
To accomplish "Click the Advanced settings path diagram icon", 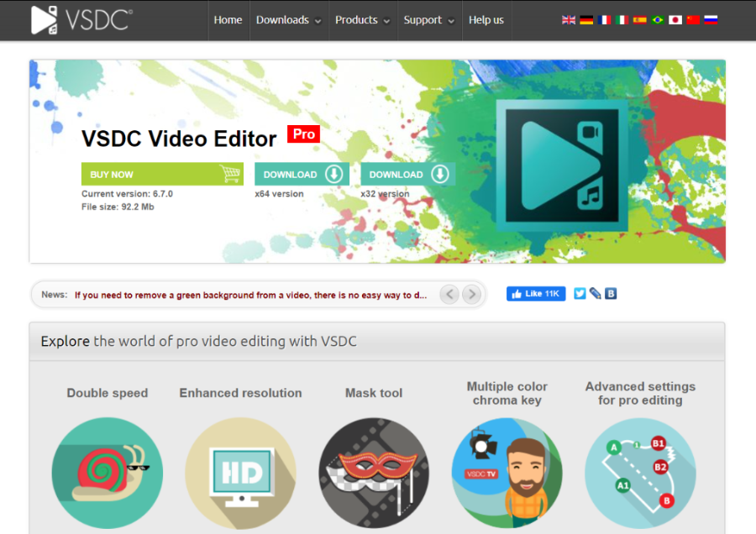I will (640, 473).
